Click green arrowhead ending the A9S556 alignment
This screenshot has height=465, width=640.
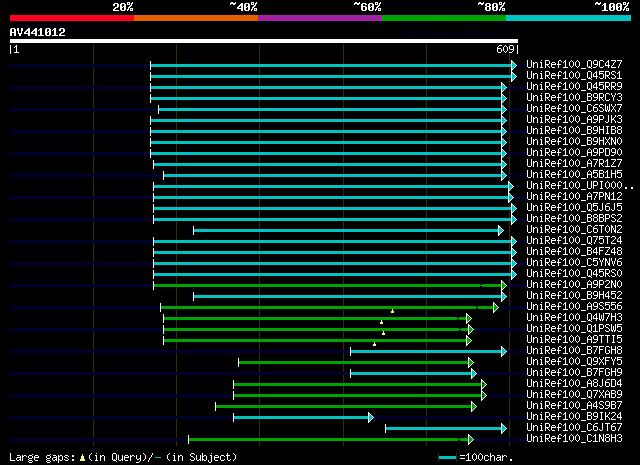(496, 307)
